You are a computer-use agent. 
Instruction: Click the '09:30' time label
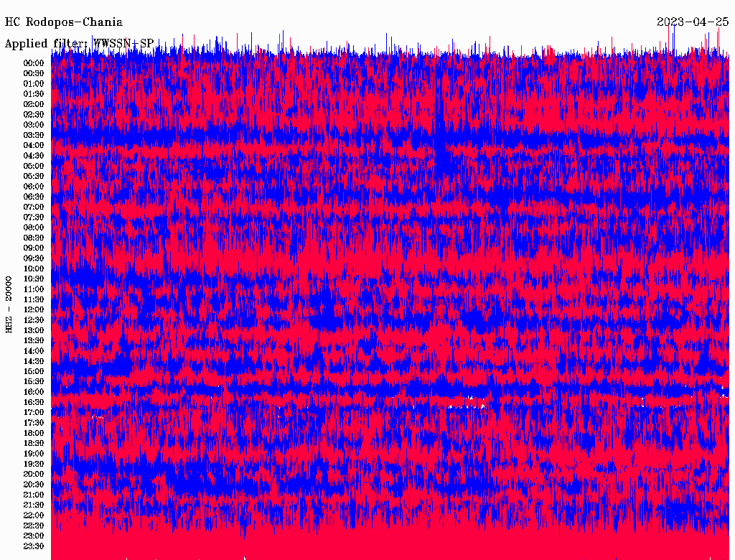click(34, 258)
